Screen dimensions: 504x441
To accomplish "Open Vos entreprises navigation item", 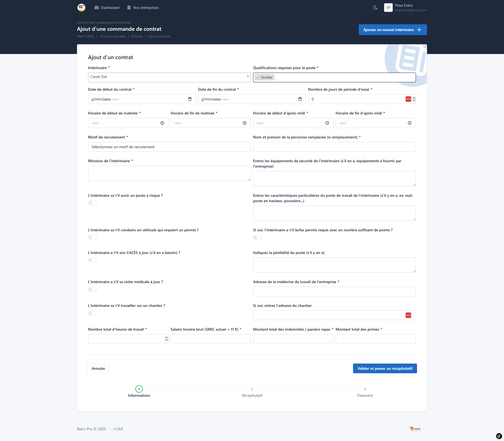I will pyautogui.click(x=143, y=8).
